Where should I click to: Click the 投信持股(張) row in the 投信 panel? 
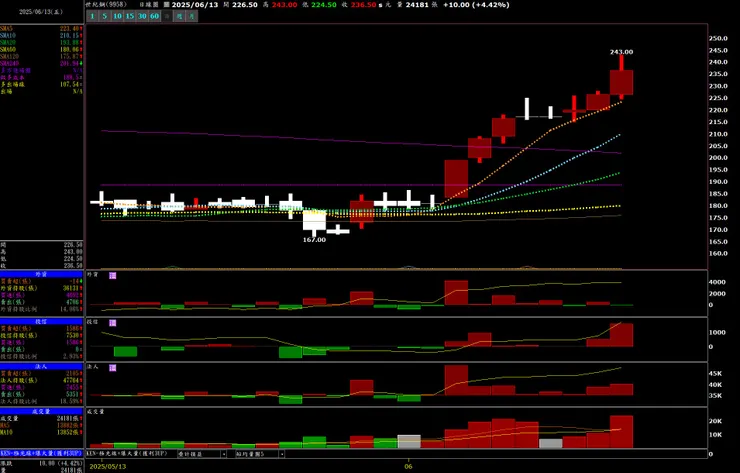coord(42,335)
